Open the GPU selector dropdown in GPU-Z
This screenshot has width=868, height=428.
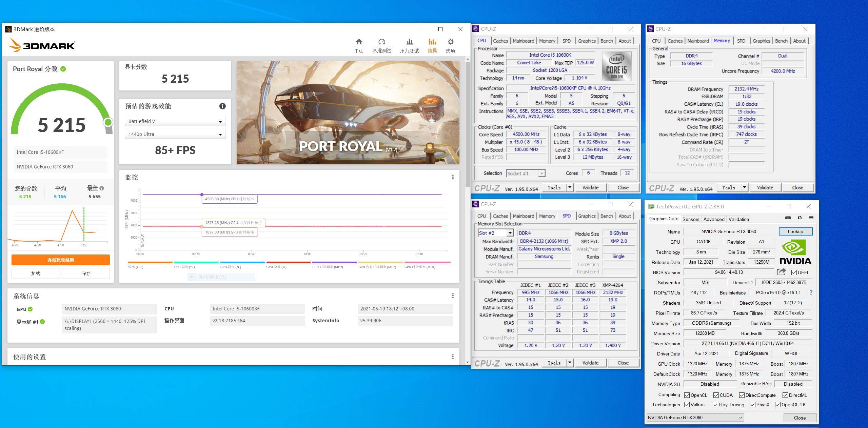tap(695, 417)
